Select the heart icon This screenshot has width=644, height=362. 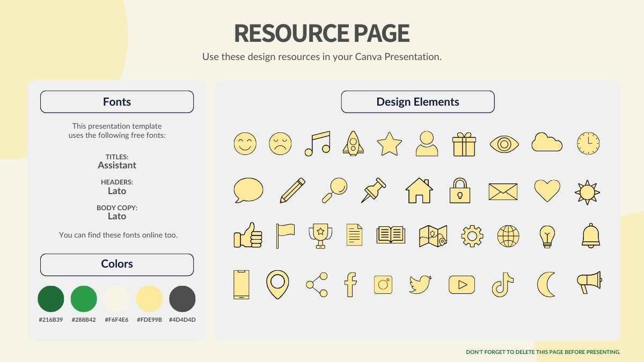point(547,191)
